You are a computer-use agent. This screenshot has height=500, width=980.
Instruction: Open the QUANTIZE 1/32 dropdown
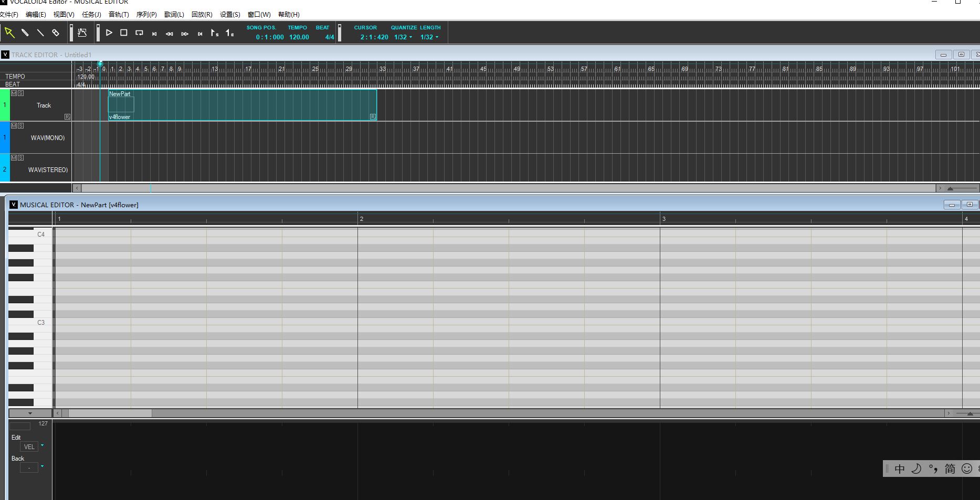point(403,37)
